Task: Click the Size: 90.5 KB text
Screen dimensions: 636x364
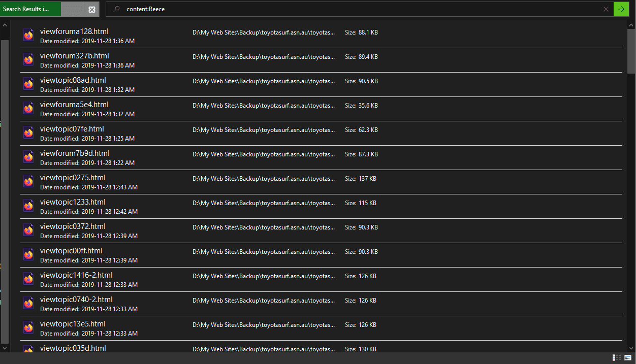Action: coord(361,81)
